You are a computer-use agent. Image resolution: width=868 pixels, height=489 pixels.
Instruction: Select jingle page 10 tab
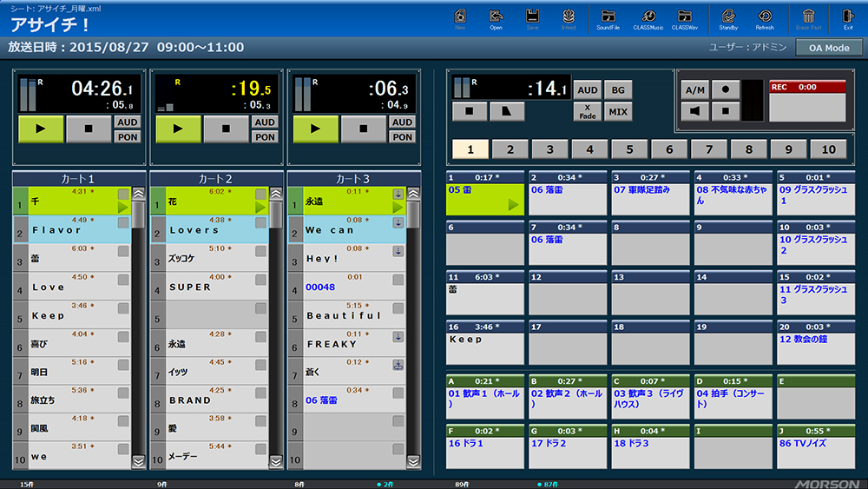coord(828,149)
